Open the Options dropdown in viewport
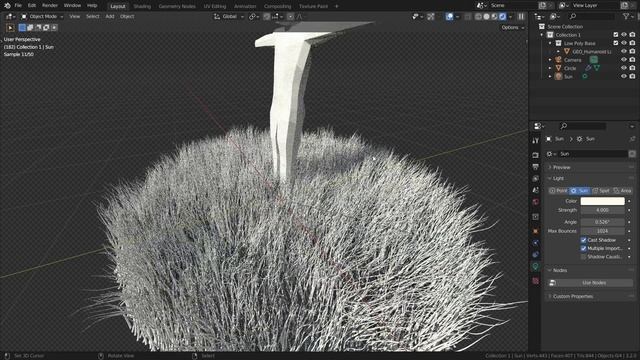 513,28
